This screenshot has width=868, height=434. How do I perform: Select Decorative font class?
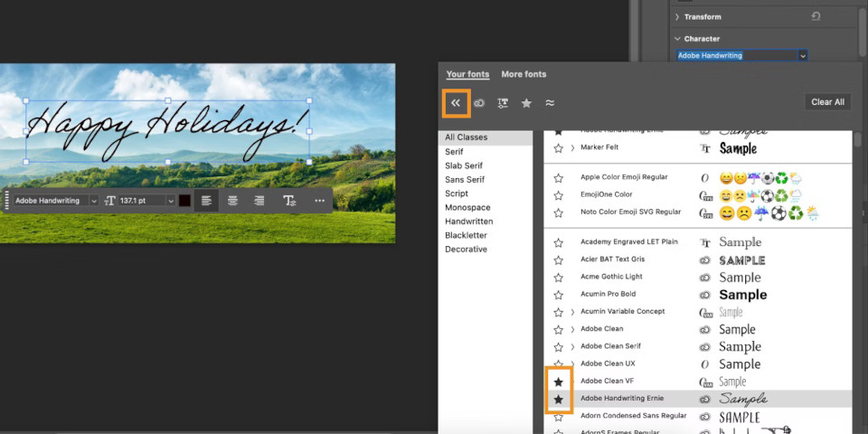pyautogui.click(x=467, y=250)
